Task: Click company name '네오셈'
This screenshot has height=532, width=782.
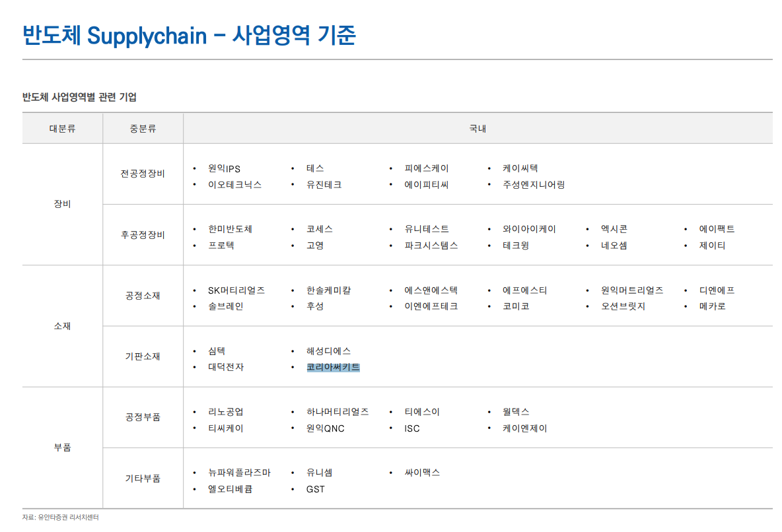Action: pyautogui.click(x=614, y=246)
